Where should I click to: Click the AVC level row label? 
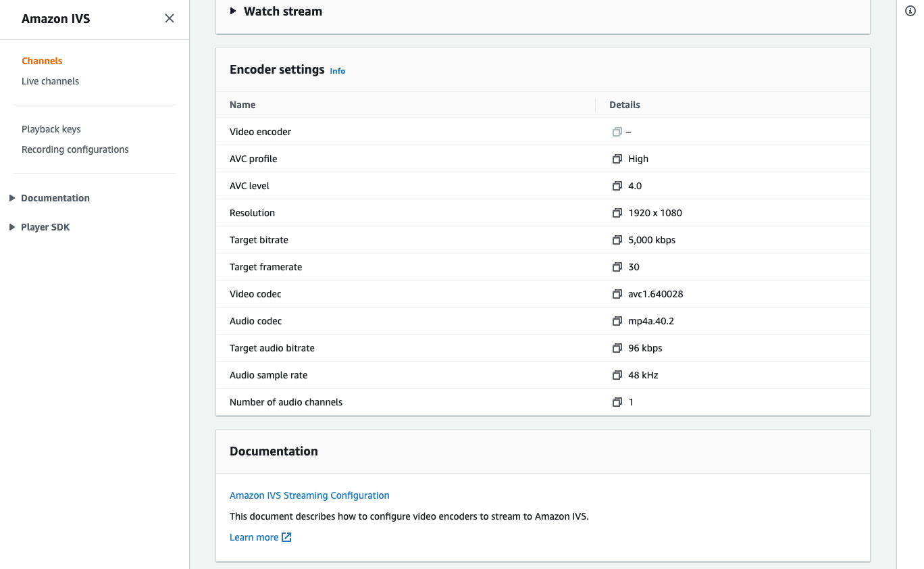click(249, 186)
